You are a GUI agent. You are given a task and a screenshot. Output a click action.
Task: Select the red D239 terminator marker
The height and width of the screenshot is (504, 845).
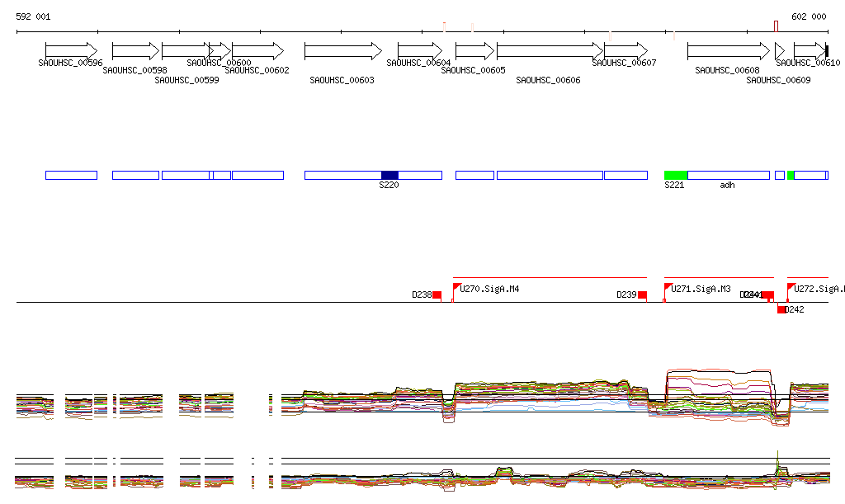tap(642, 295)
